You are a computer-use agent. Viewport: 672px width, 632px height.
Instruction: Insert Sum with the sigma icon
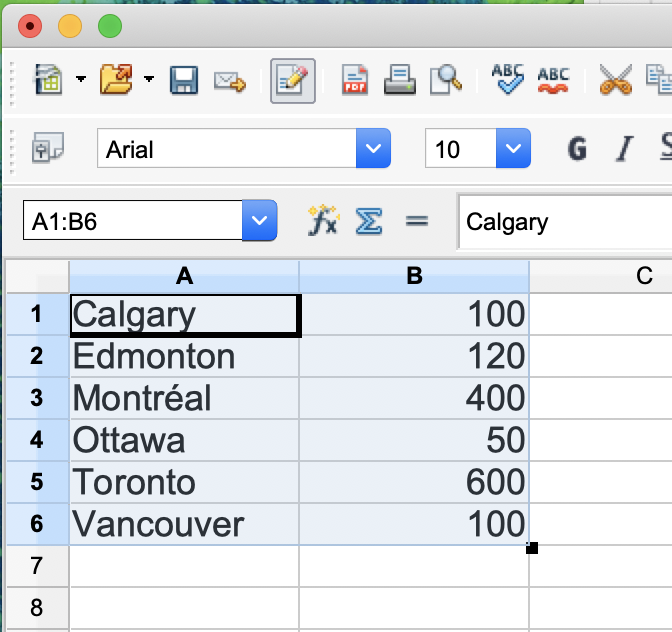tap(369, 221)
